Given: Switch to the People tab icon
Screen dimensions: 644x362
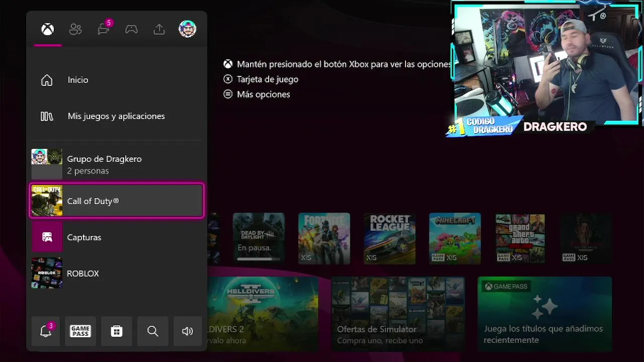Looking at the screenshot, I should click(x=75, y=29).
